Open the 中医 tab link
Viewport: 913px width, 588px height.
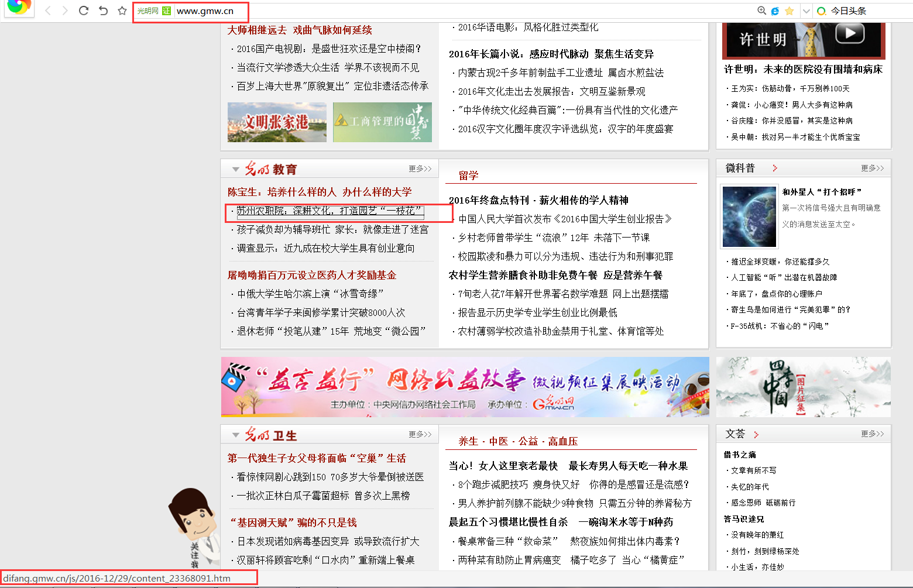coord(499,441)
